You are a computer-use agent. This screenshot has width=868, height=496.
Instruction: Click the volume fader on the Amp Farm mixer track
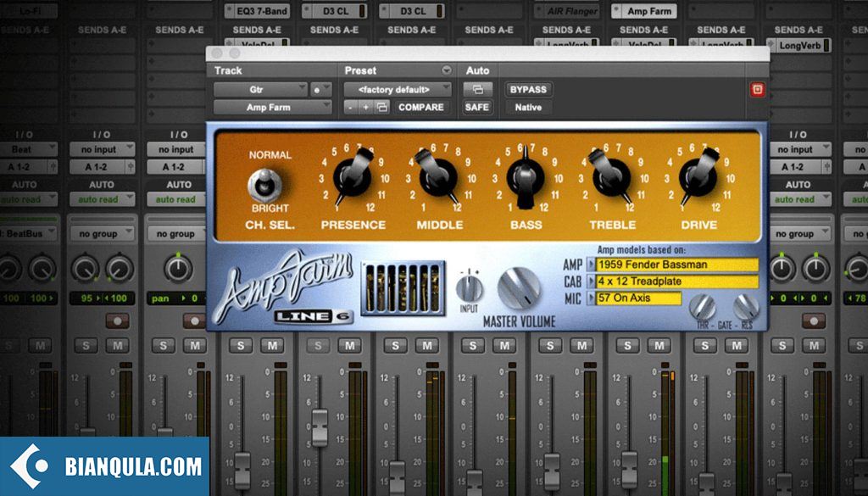pyautogui.click(x=629, y=469)
